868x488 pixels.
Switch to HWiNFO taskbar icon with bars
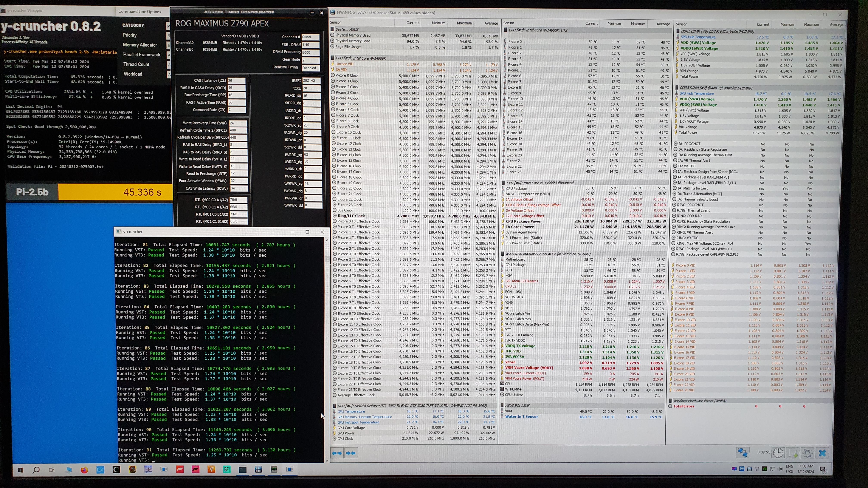(x=259, y=469)
